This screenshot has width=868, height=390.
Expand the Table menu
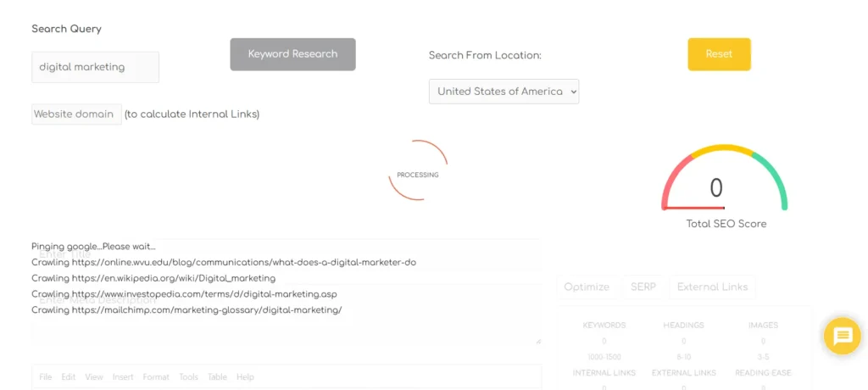click(x=217, y=377)
